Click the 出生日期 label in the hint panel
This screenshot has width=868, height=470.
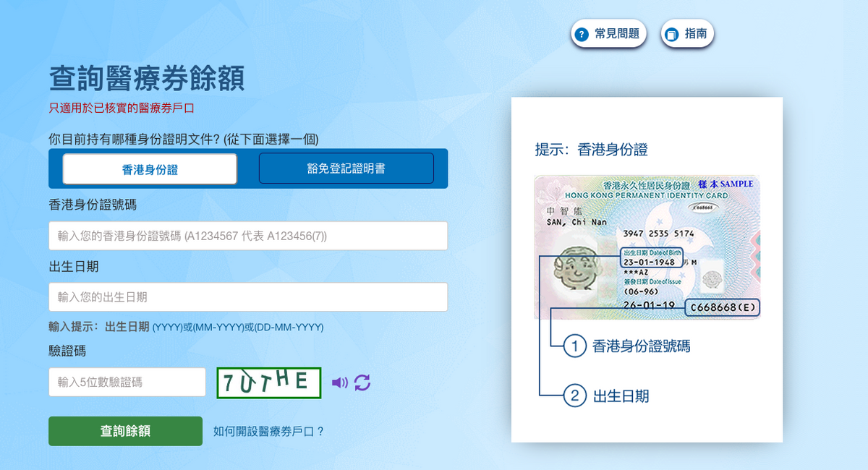coord(621,396)
